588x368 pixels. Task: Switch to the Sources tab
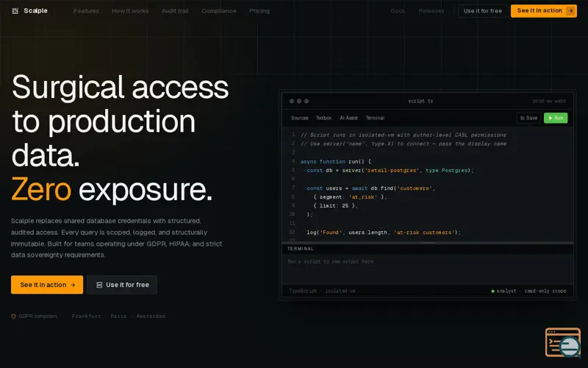click(300, 118)
